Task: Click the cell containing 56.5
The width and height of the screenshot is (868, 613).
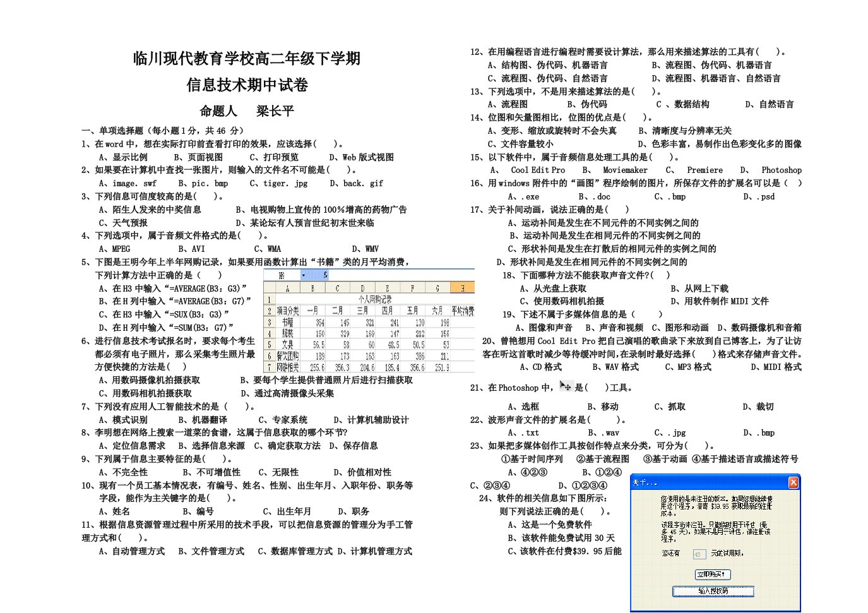Action: [x=312, y=345]
